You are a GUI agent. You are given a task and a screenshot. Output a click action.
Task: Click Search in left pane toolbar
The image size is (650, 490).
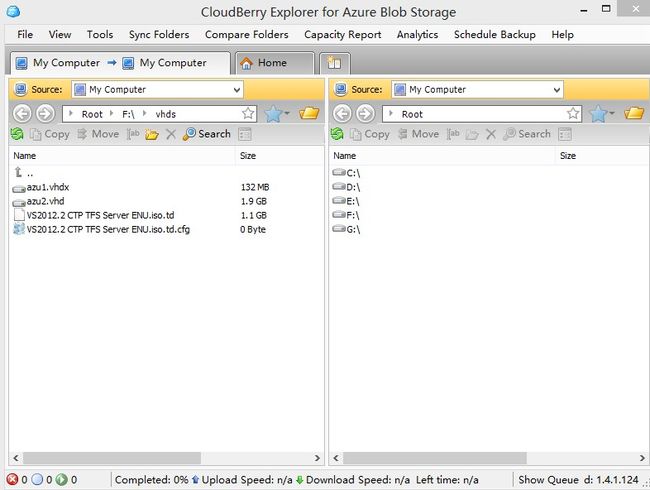click(206, 134)
